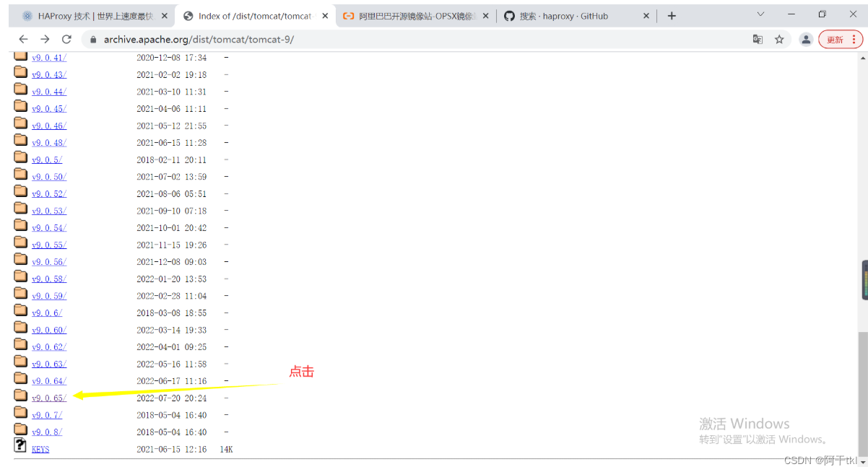
Task: Open the v9.0.46/ directory link
Action: click(49, 126)
